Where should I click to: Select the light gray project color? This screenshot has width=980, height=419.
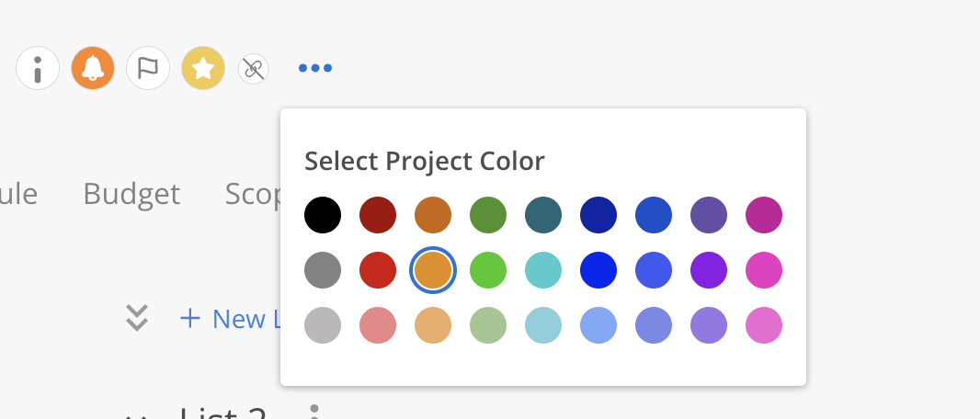click(323, 324)
